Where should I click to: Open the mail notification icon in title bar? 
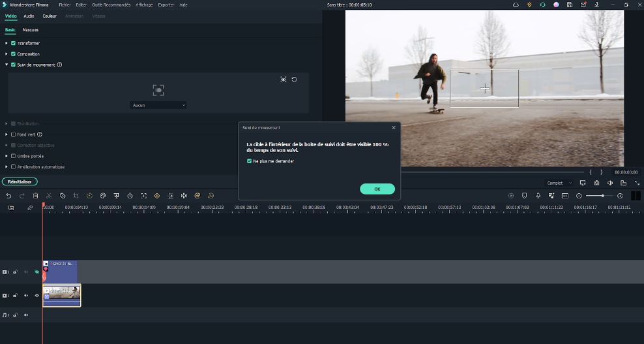pos(583,5)
